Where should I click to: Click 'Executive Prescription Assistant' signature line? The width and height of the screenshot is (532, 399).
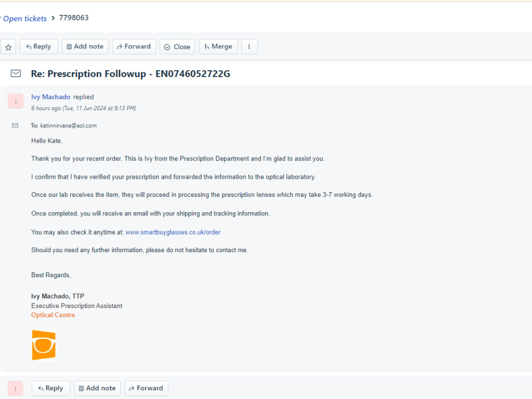click(x=77, y=306)
